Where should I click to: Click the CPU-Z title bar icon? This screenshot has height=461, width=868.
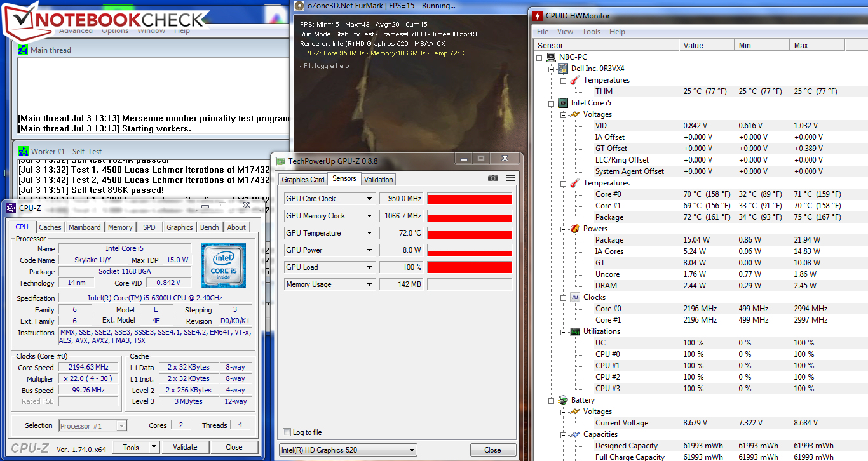click(10, 208)
